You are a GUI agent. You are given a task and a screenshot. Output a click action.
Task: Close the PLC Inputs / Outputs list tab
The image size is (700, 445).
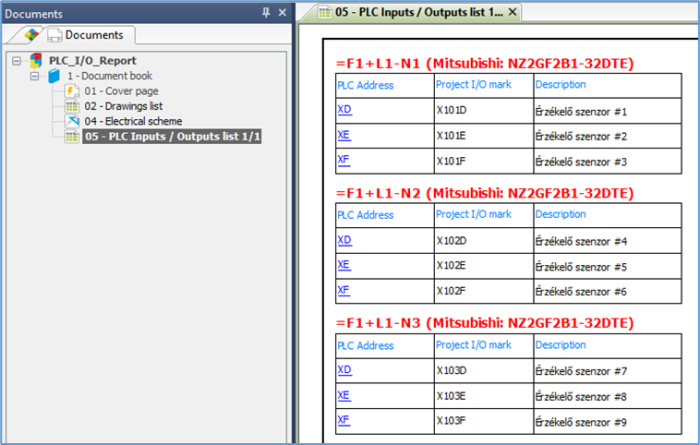[x=512, y=12]
